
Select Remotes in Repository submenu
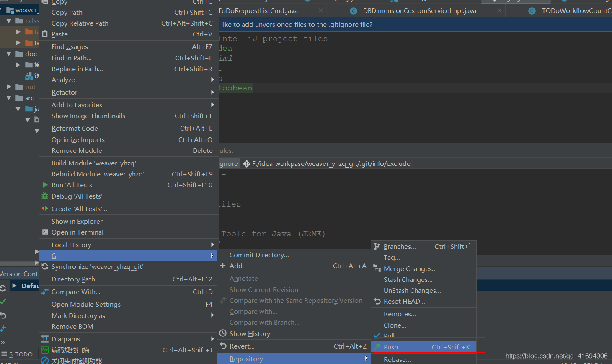coord(424,314)
